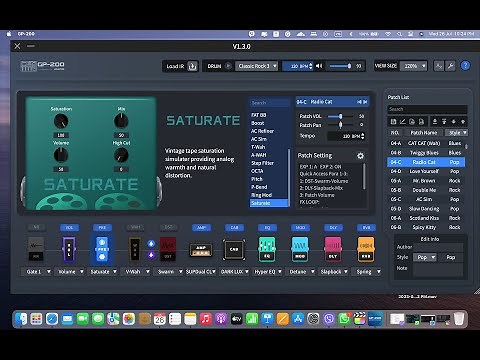Toggle the EQ module off
The height and width of the screenshot is (360, 480).
coord(267,228)
